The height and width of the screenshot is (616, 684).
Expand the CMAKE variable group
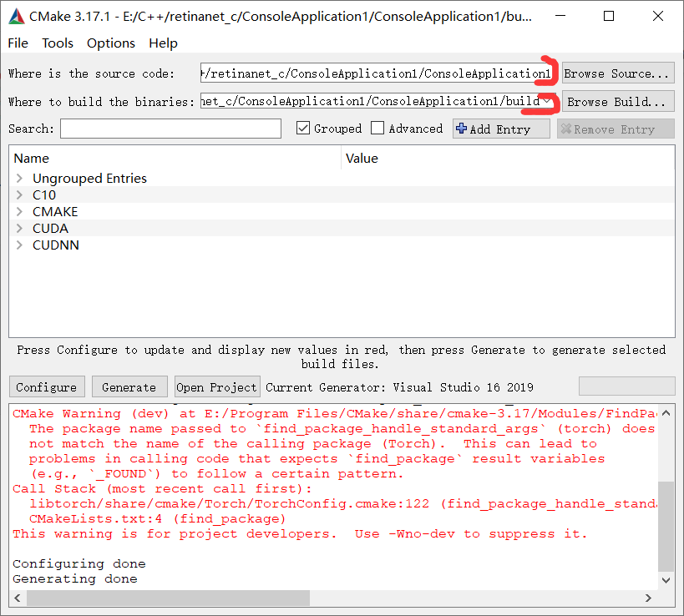[x=18, y=211]
